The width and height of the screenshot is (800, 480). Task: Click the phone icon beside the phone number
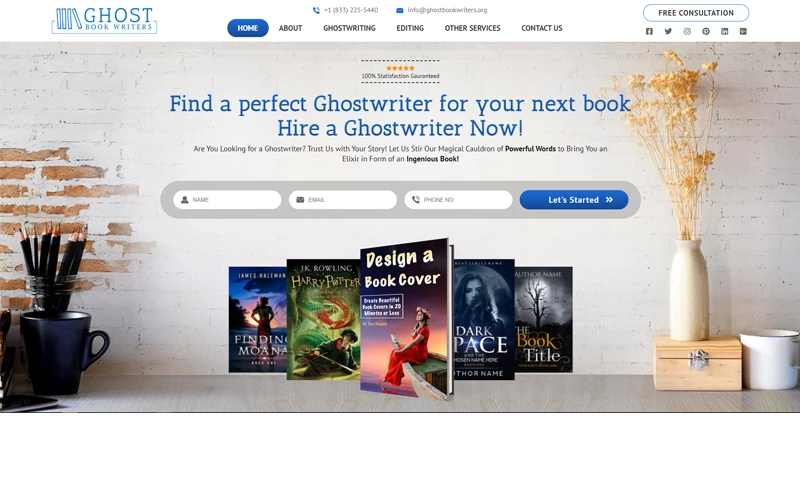pos(316,10)
